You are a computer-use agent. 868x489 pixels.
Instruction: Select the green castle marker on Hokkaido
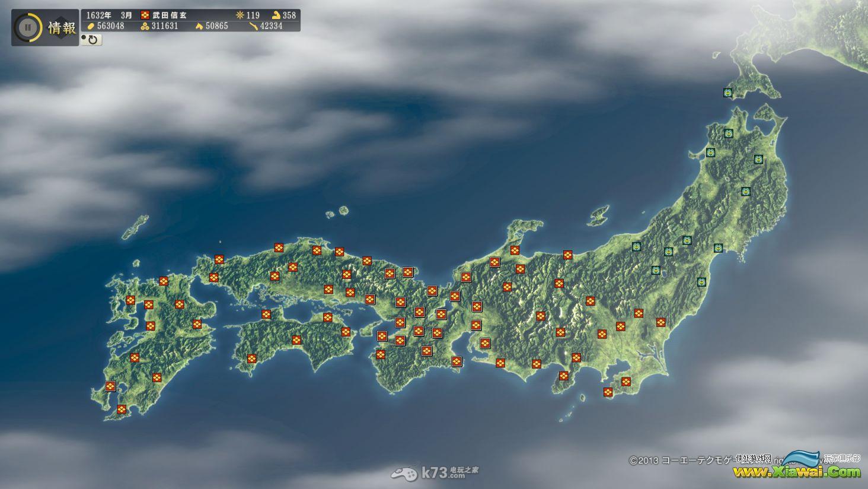[x=727, y=93]
